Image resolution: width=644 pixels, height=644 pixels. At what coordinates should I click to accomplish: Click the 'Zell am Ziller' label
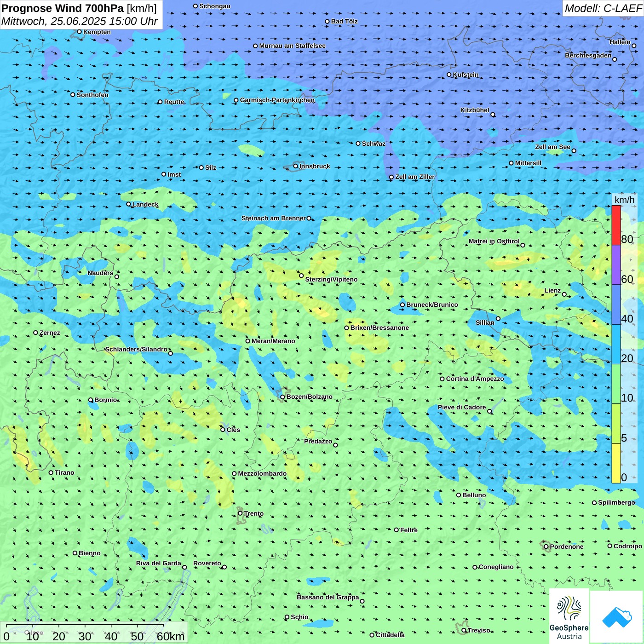[415, 177]
